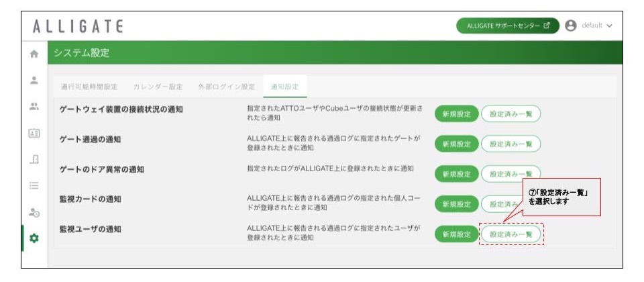Click 新規設定 for ゲートのドア異常の通知
Image resolution: width=644 pixels, height=282 pixels.
tap(456, 174)
